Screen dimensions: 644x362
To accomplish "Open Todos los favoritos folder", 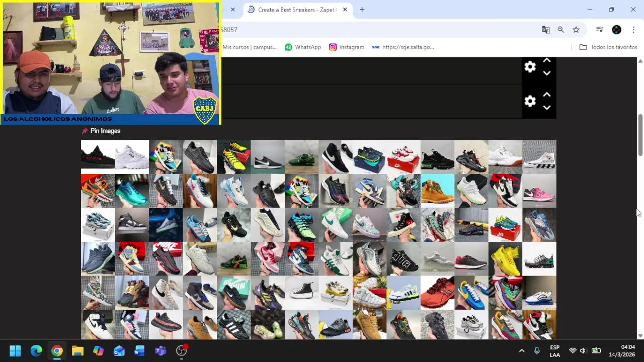I will click(608, 47).
